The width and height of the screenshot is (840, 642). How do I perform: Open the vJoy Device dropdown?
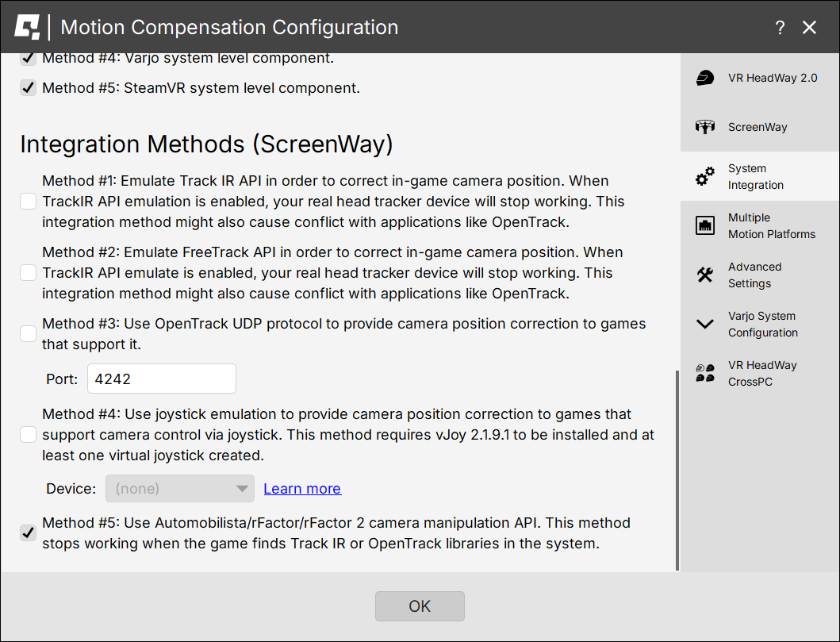click(x=180, y=489)
